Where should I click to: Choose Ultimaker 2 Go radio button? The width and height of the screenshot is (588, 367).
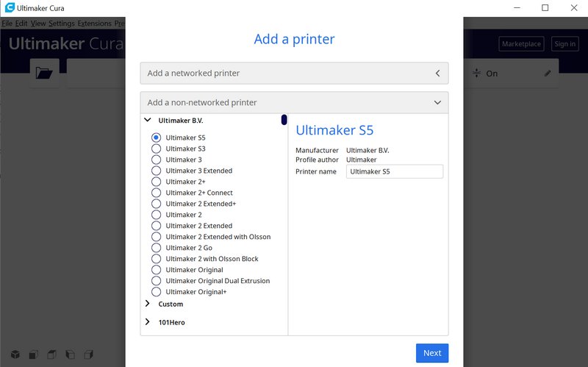coord(157,248)
